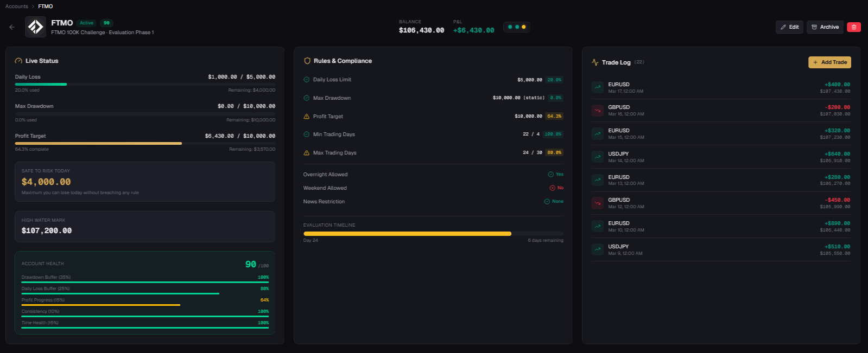Click the Rules & Compliance shield icon
The height and width of the screenshot is (353, 868).
tap(307, 61)
